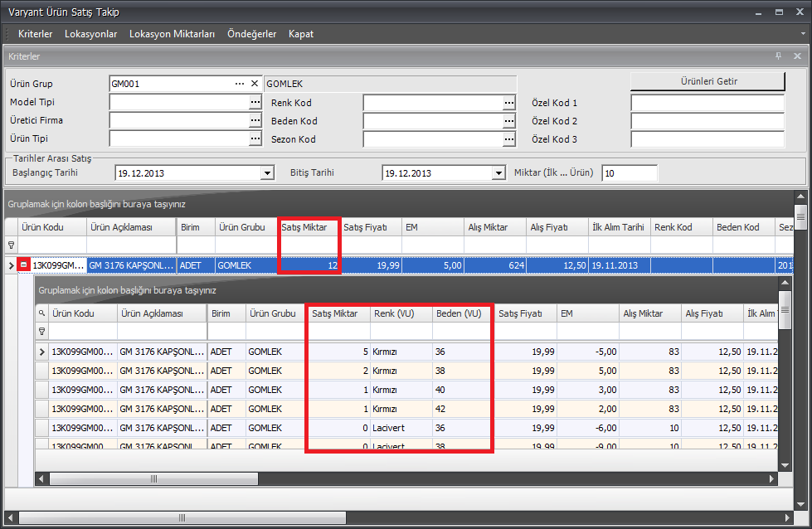Open the Öndeğerler menu
The width and height of the screenshot is (812, 529).
[x=251, y=34]
